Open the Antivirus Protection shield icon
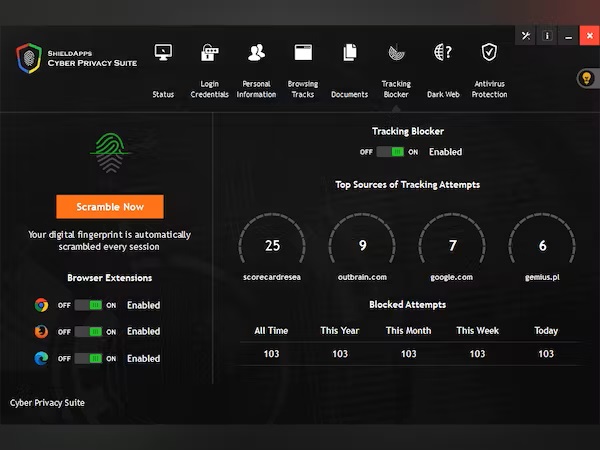The image size is (600, 450). (x=489, y=52)
